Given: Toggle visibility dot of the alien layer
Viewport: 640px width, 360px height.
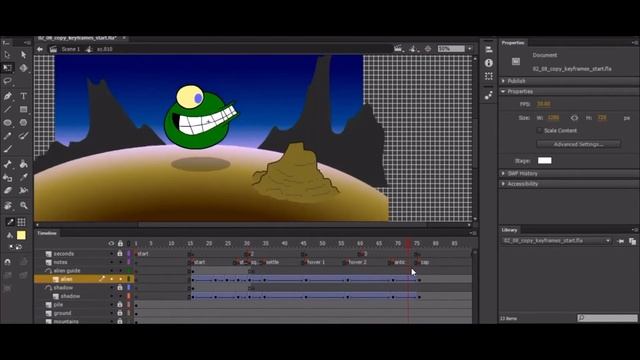Looking at the screenshot, I should (111, 279).
